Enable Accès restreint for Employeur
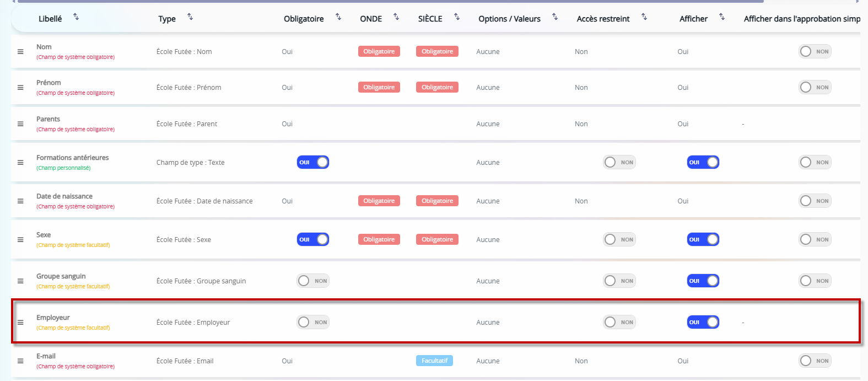The height and width of the screenshot is (381, 868). [x=619, y=322]
